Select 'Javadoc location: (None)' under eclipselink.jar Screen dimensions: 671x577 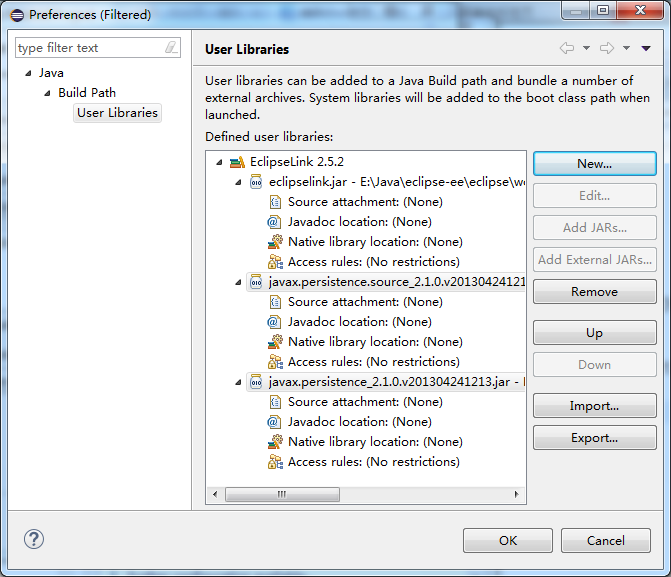[x=359, y=222]
